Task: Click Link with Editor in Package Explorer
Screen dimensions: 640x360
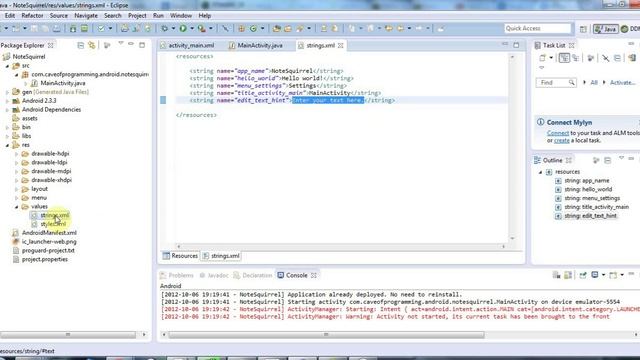Action: (92, 45)
